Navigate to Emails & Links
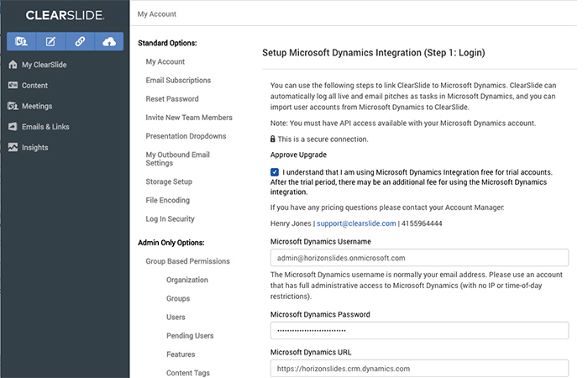Viewport: 588px width, 378px height. [45, 127]
